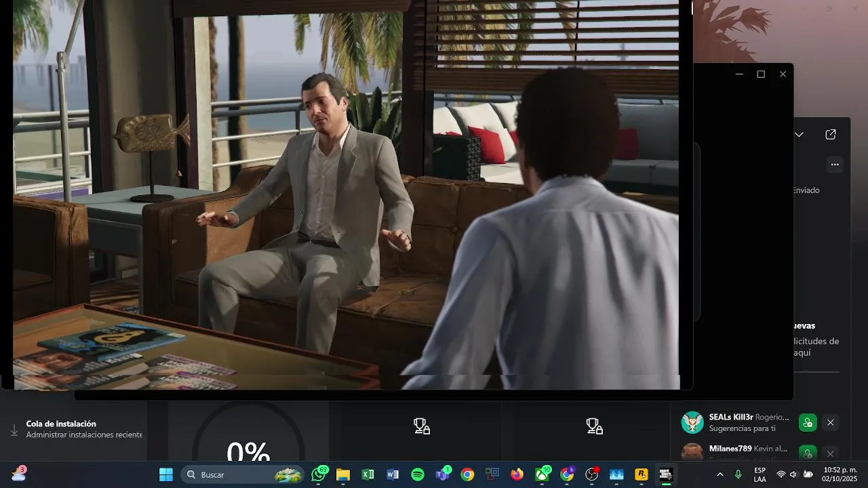
Task: Open the Wi-Fi network tray icon
Action: [781, 474]
